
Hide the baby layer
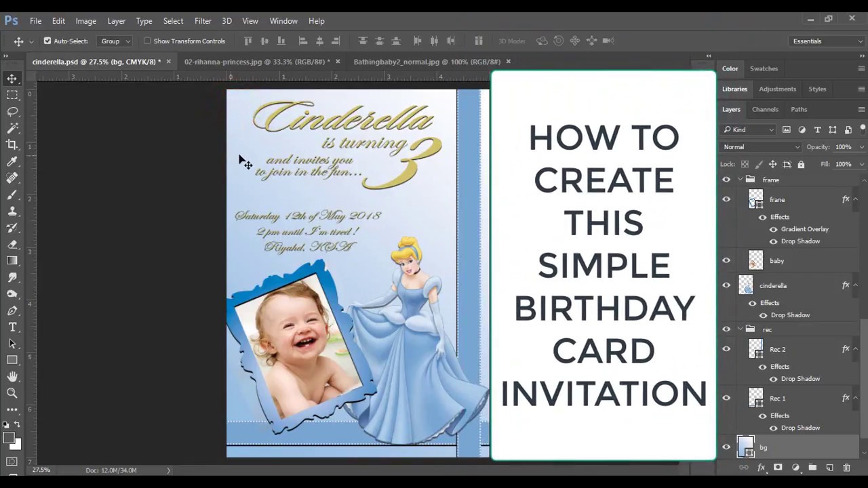pos(726,260)
